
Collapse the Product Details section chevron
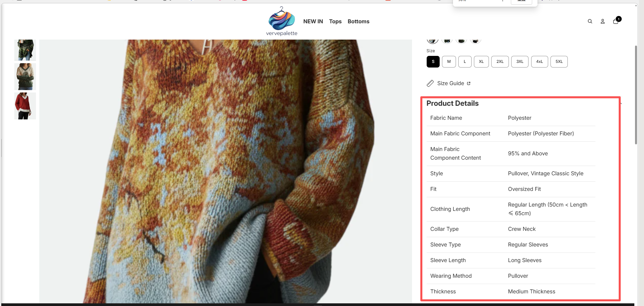click(x=621, y=103)
